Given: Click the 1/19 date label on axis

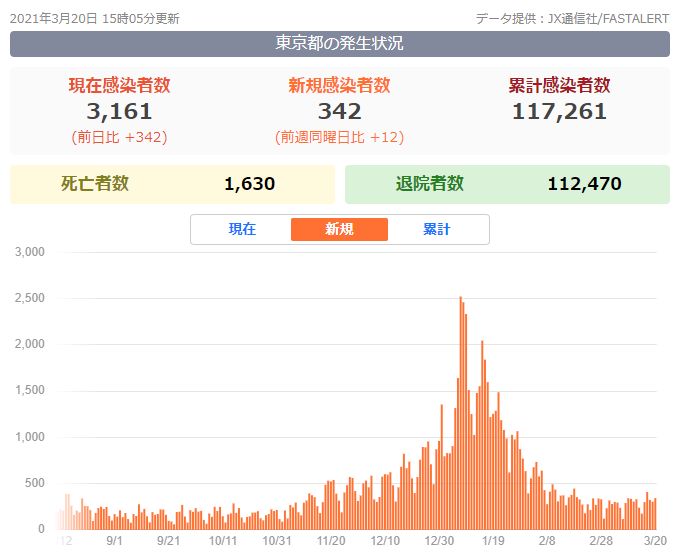Looking at the screenshot, I should pyautogui.click(x=492, y=541).
